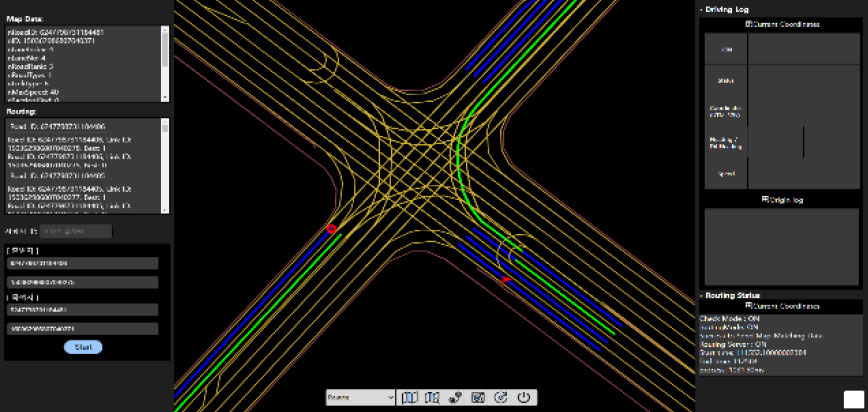Screen dimensions: 868x412
Task: Click the red arrow vehicle marker on map
Action: pos(505,280)
